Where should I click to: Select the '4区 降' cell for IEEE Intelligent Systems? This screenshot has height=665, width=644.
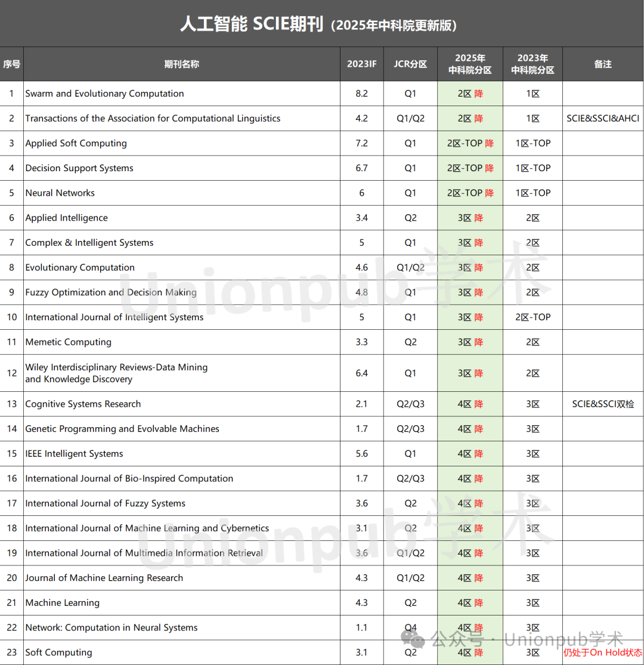click(470, 453)
